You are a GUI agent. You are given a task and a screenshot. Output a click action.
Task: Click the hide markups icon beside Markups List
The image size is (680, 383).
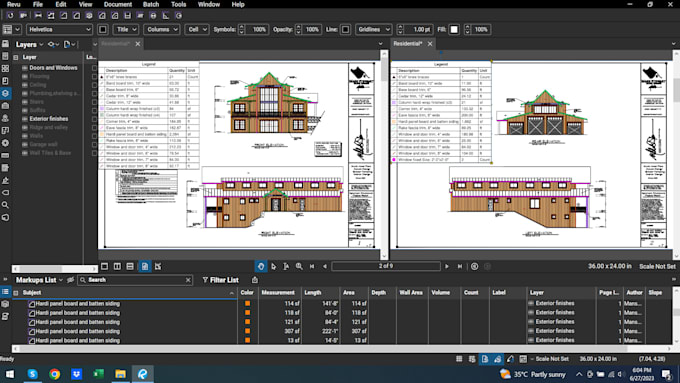(71, 280)
